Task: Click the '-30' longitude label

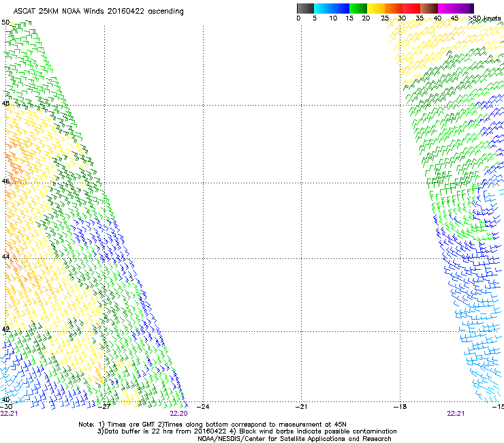Action: point(6,407)
